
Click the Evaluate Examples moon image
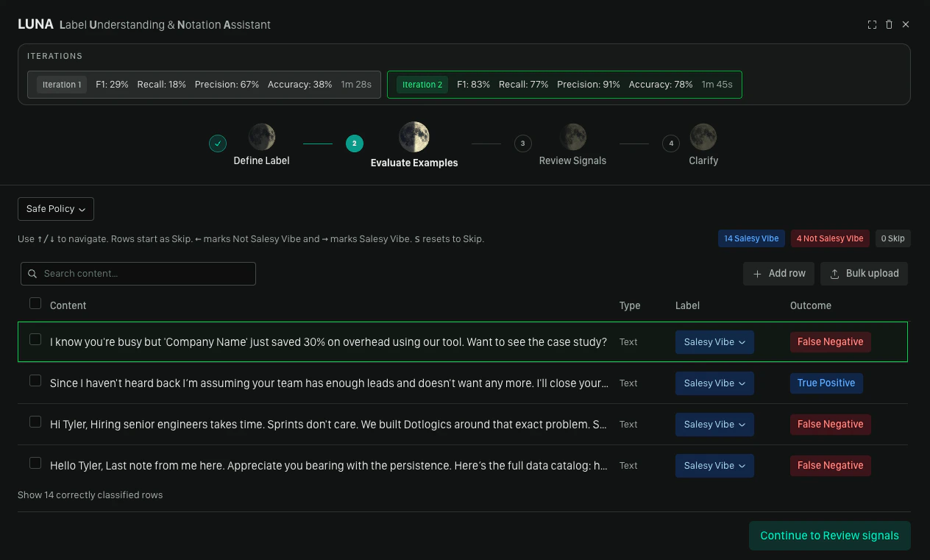414,137
